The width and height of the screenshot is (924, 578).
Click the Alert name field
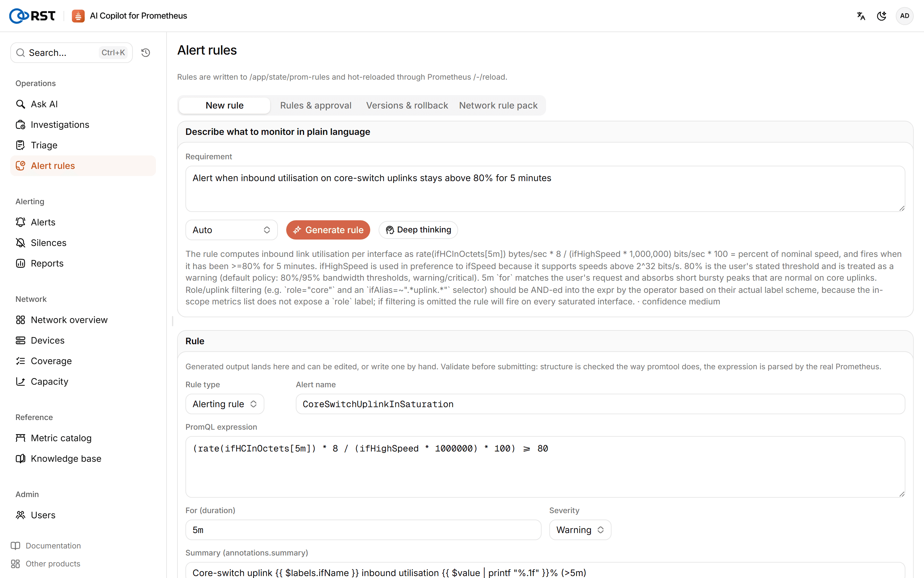coord(600,404)
